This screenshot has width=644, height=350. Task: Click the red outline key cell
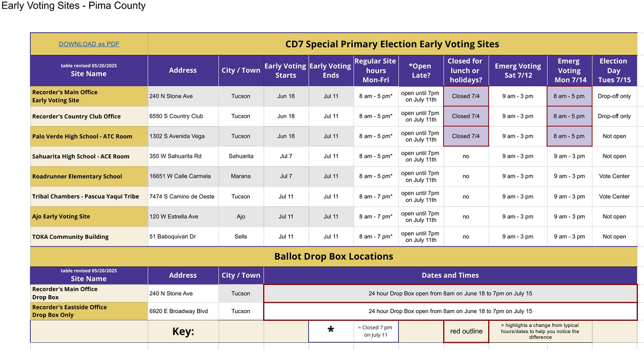coord(466,332)
